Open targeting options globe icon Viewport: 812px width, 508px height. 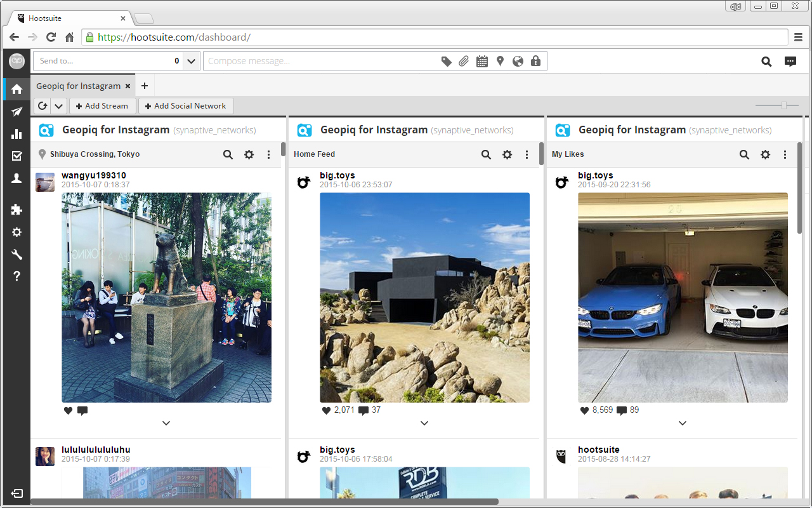point(518,62)
